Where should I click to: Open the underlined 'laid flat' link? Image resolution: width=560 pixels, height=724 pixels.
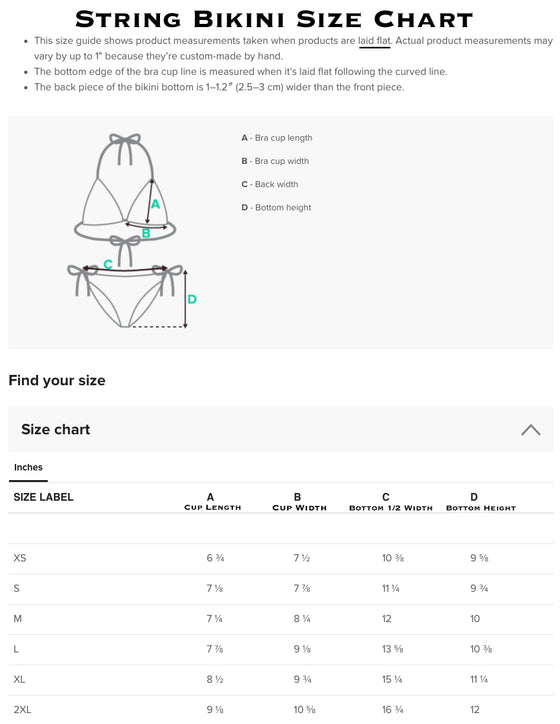click(x=374, y=41)
